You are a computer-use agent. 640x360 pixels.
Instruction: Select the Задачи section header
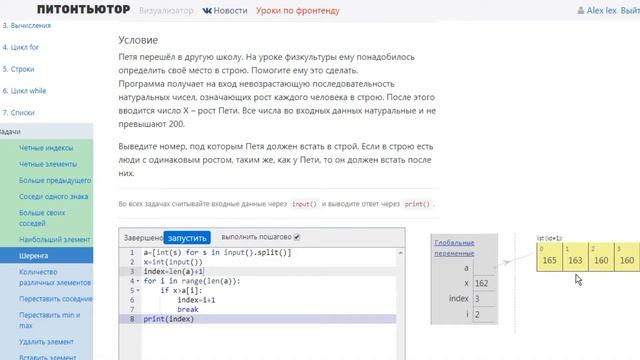click(47, 131)
